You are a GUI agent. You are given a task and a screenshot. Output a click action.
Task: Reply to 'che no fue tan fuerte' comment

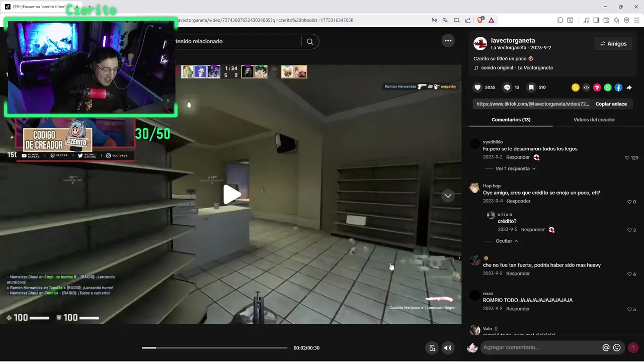pos(518,274)
